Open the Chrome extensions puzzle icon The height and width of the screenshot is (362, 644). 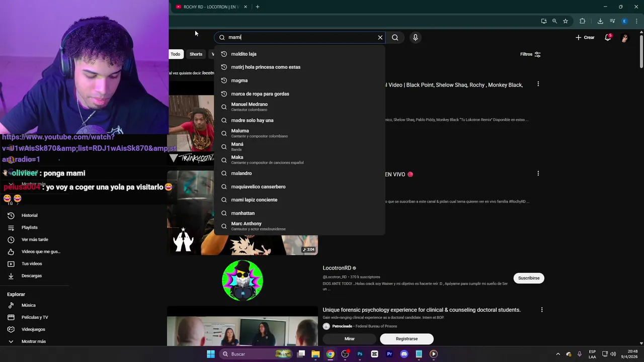coord(582,21)
